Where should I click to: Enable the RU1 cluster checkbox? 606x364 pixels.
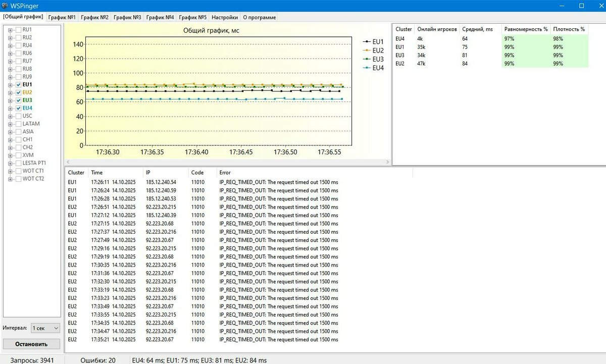point(19,30)
